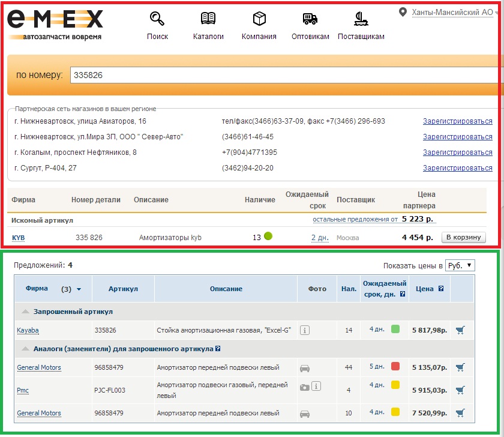Collapse the Аналоги (заменители) group
The height and width of the screenshot is (437, 504).
(25, 349)
